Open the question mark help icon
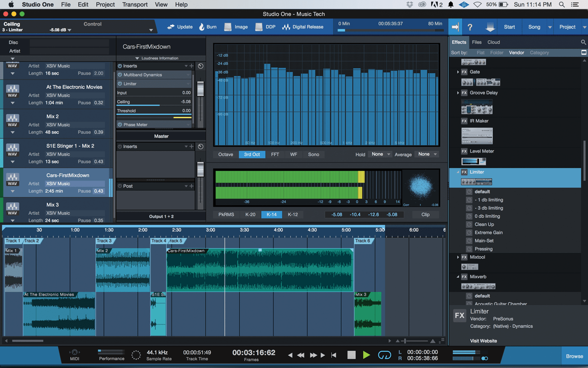Image resolution: width=588 pixels, height=368 pixels. click(470, 27)
